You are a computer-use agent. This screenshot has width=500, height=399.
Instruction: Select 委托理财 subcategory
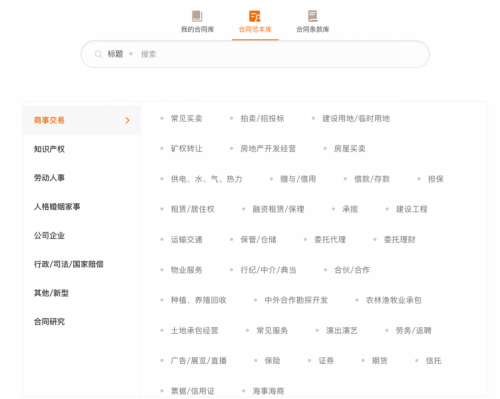(x=400, y=240)
